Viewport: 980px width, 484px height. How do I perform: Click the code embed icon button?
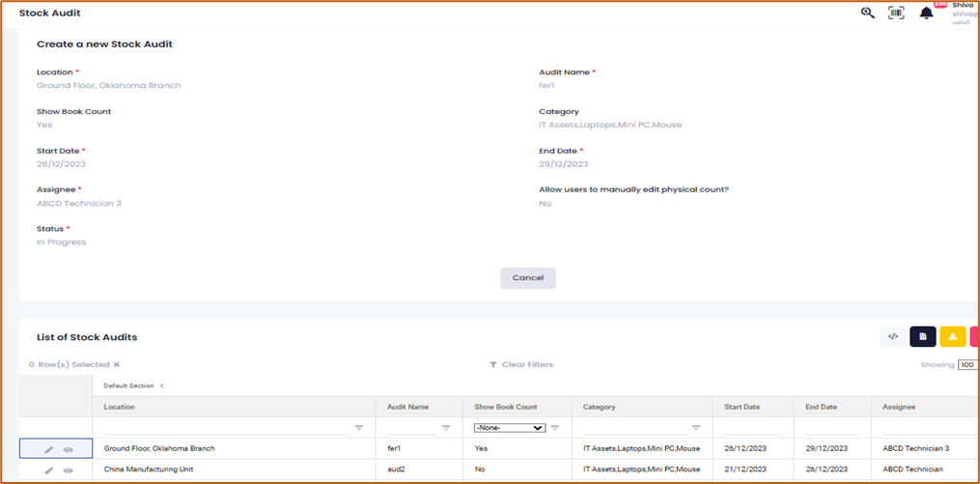[x=893, y=336]
